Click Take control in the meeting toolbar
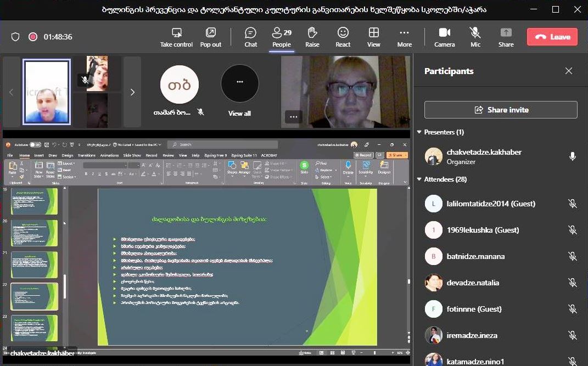 click(176, 37)
